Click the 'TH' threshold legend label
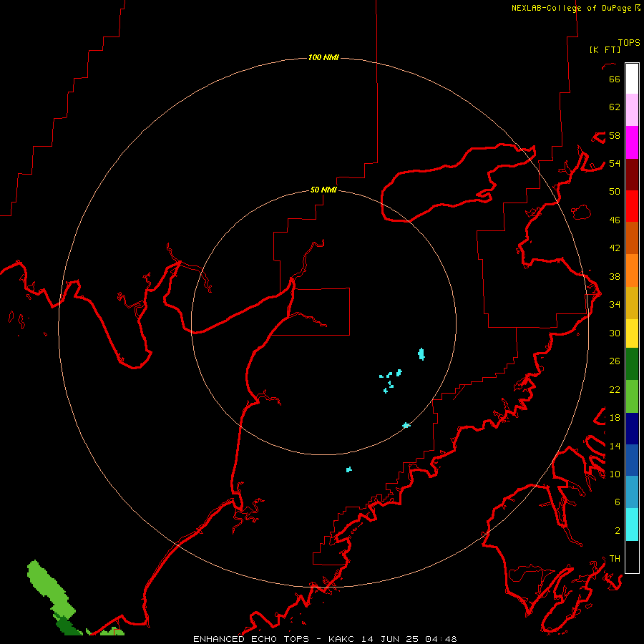 (615, 559)
